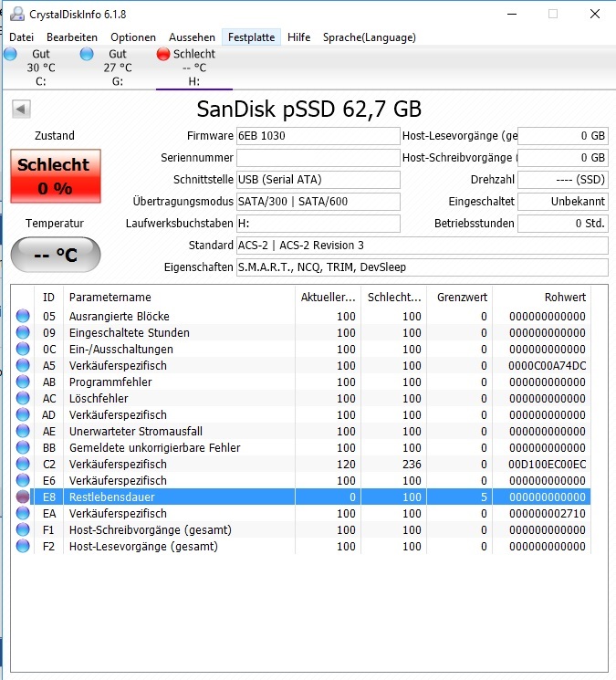
Task: Click raw value 00D100EC00EC
Action: click(547, 464)
